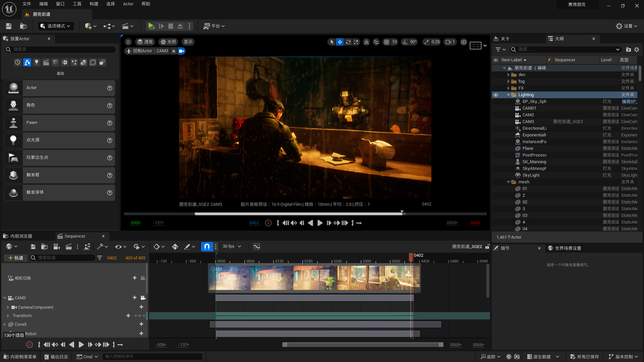
Task: Select the translate (move) gizmo tool
Action: (340, 42)
